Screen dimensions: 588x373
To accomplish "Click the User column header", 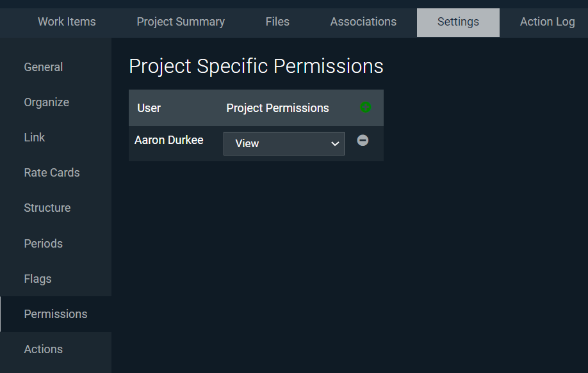I will tap(149, 108).
